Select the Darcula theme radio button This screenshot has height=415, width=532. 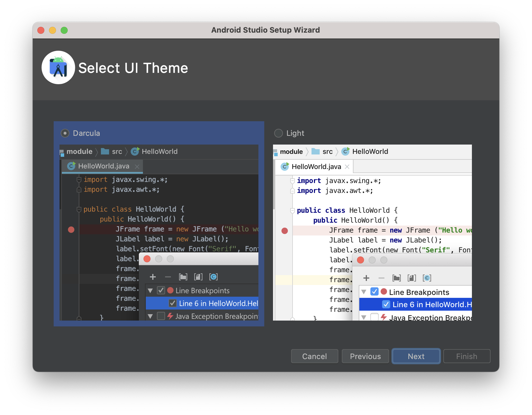[x=65, y=133]
